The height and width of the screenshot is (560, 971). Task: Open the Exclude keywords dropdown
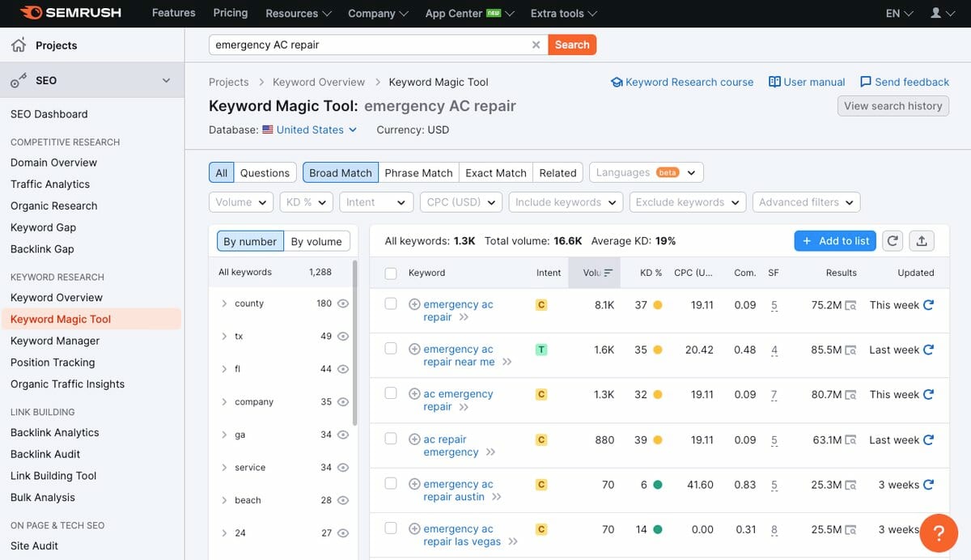coord(688,202)
